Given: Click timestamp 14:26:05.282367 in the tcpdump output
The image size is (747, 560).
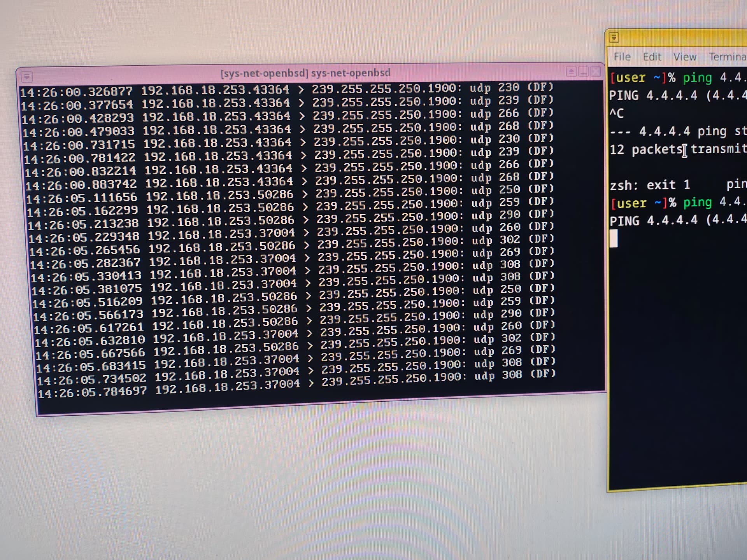Looking at the screenshot, I should (86, 264).
